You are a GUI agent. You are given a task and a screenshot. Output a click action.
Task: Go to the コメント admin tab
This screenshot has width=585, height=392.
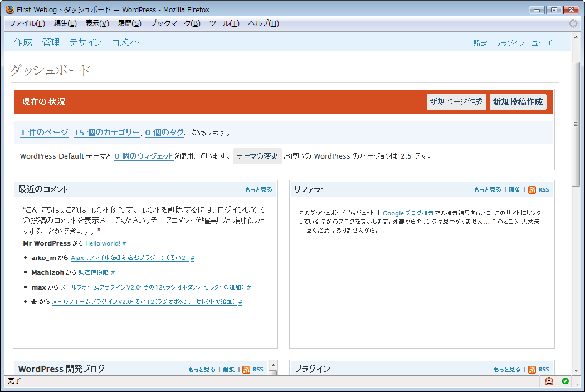[x=126, y=42]
